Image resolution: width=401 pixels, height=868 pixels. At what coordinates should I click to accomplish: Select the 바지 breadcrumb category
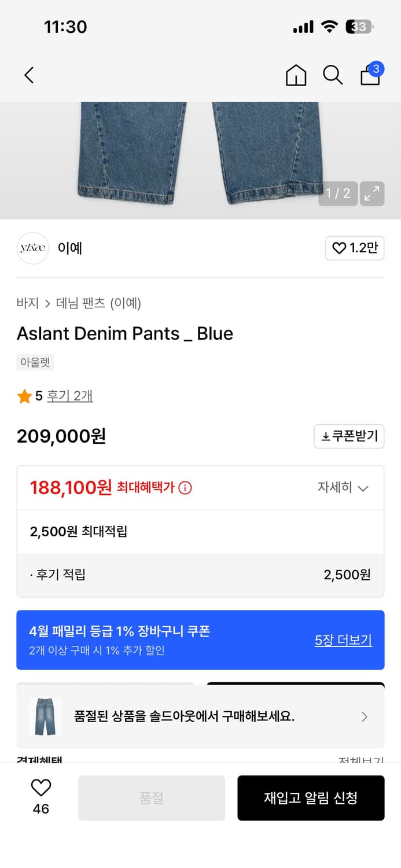tap(24, 303)
